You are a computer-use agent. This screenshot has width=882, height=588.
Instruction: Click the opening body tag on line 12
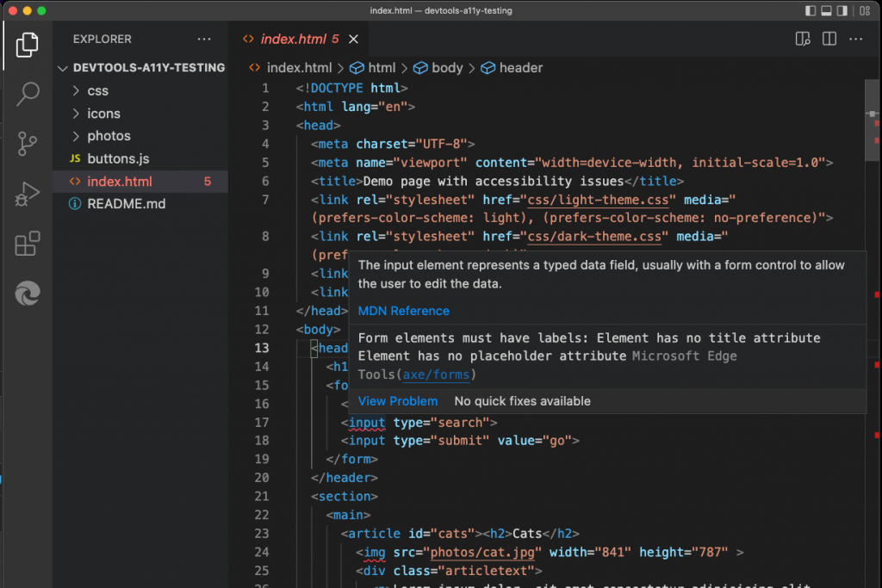[319, 330]
